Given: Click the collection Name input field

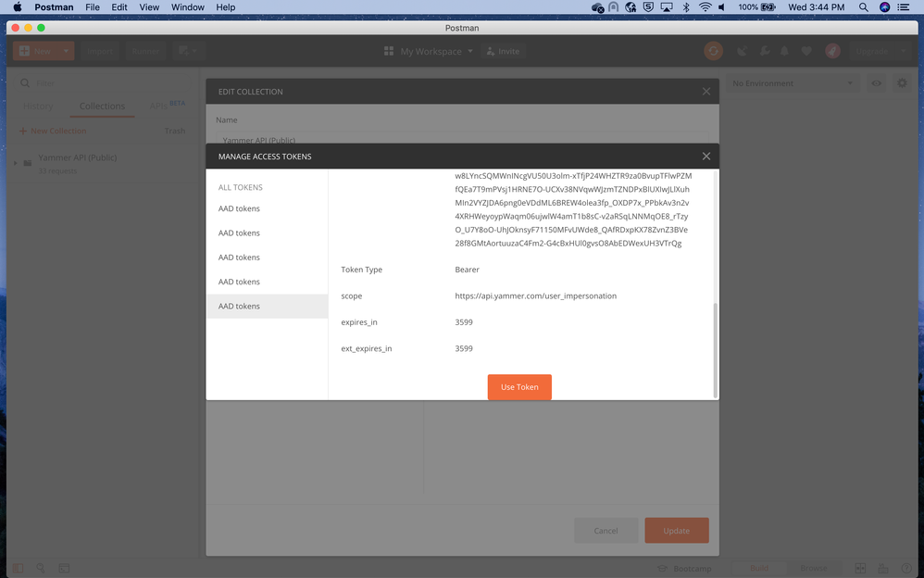Looking at the screenshot, I should 462,139.
